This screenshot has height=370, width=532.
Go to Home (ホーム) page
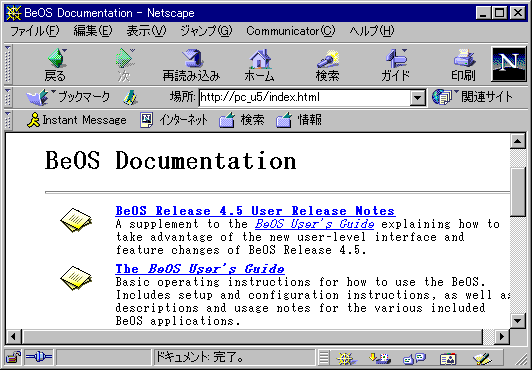click(x=260, y=64)
